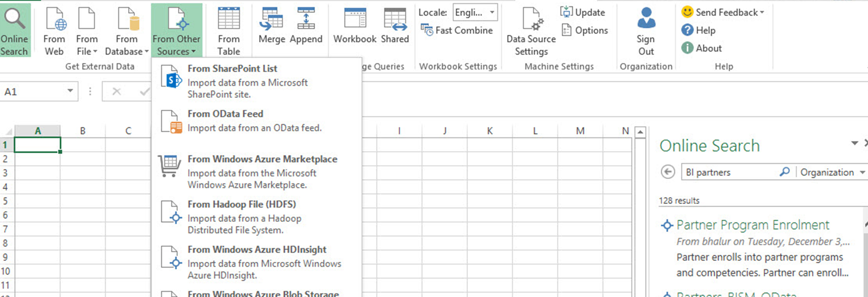Expand the Organization search scope dropdown
Image resolution: width=868 pixels, height=297 pixels.
tap(862, 172)
